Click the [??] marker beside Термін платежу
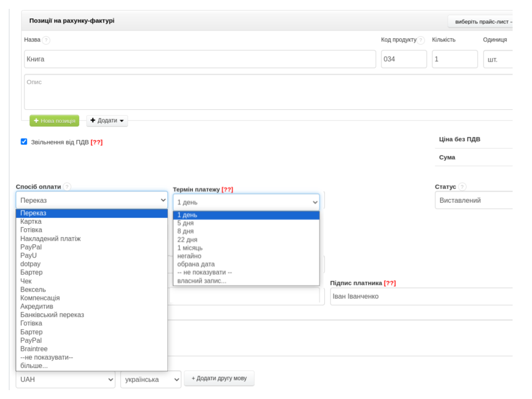 227,190
